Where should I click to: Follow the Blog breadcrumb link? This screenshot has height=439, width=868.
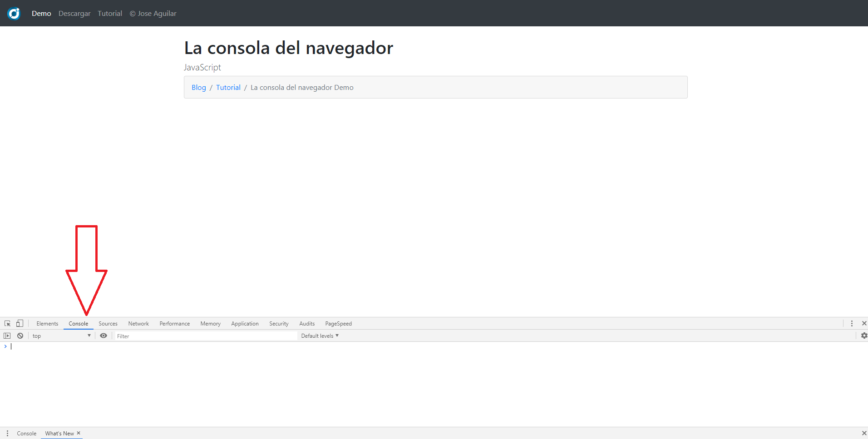pos(199,87)
